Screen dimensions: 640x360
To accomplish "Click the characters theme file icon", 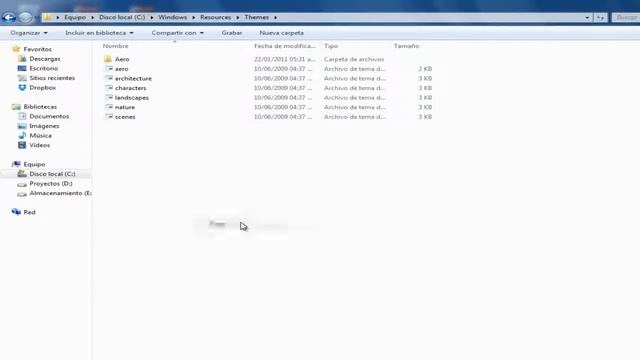I will coord(109,88).
